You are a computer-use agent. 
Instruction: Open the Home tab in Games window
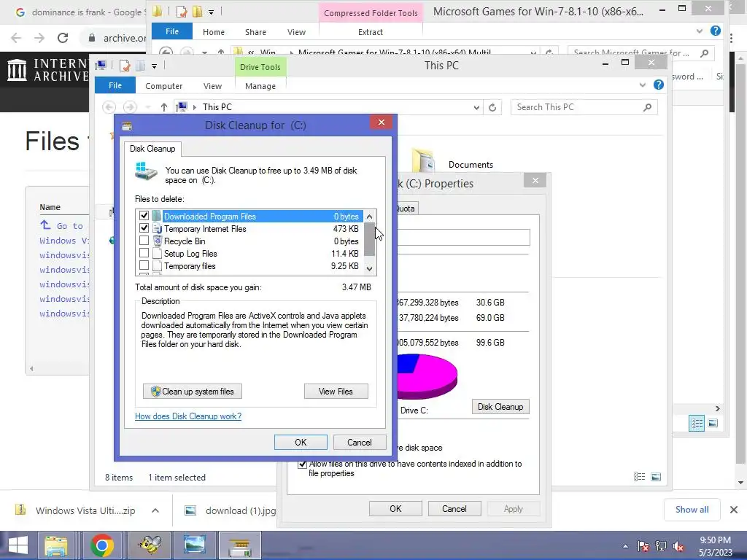pos(214,32)
